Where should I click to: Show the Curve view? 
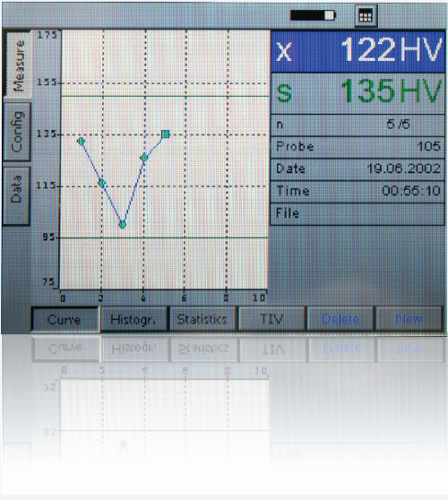click(x=65, y=319)
